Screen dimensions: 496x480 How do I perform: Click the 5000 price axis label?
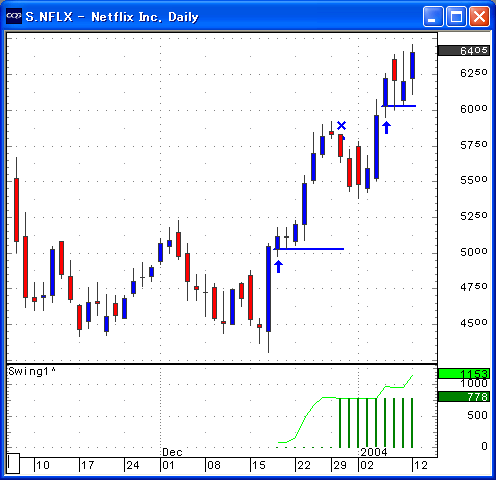(x=474, y=252)
